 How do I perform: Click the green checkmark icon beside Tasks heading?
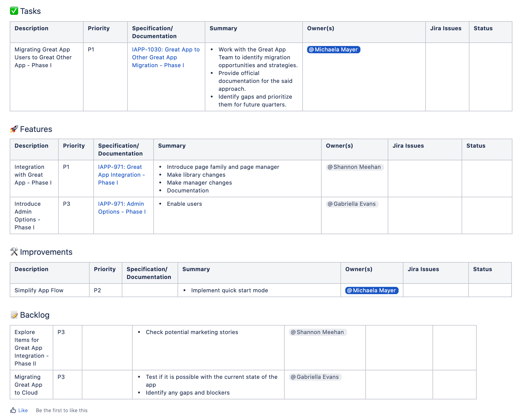click(x=14, y=11)
